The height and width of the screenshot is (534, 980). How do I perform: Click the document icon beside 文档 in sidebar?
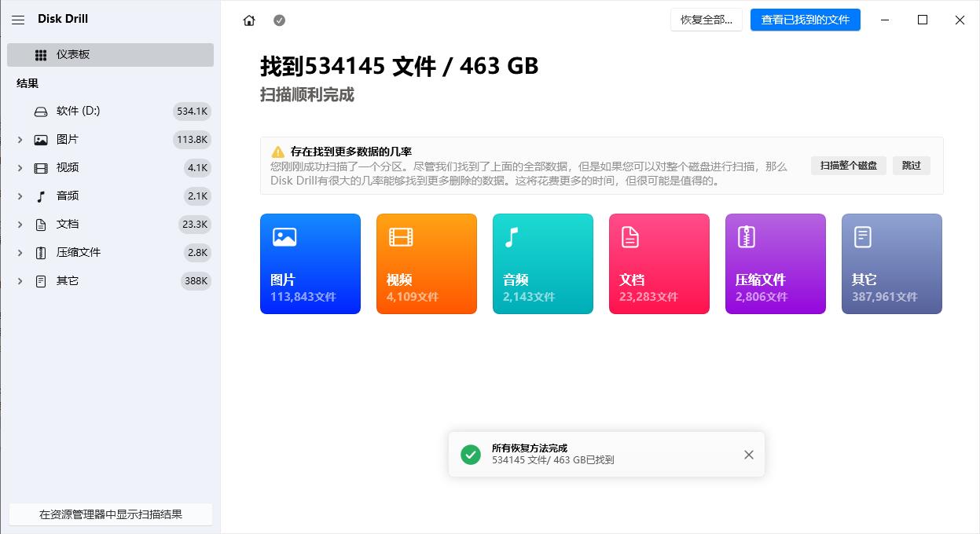pyautogui.click(x=41, y=224)
